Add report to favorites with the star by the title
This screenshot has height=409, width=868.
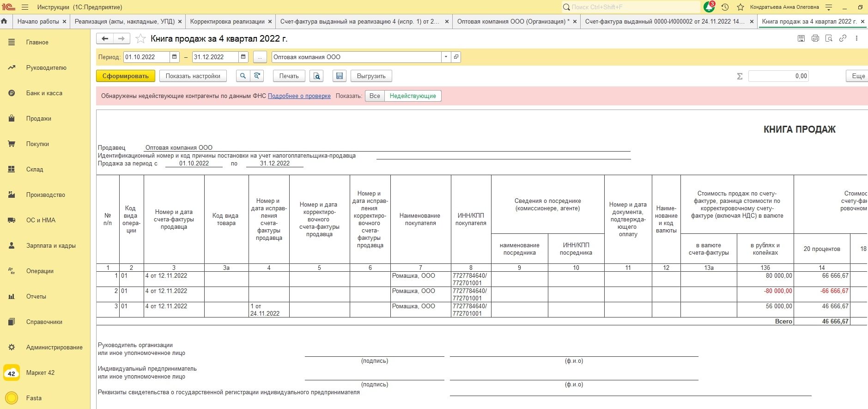(141, 39)
